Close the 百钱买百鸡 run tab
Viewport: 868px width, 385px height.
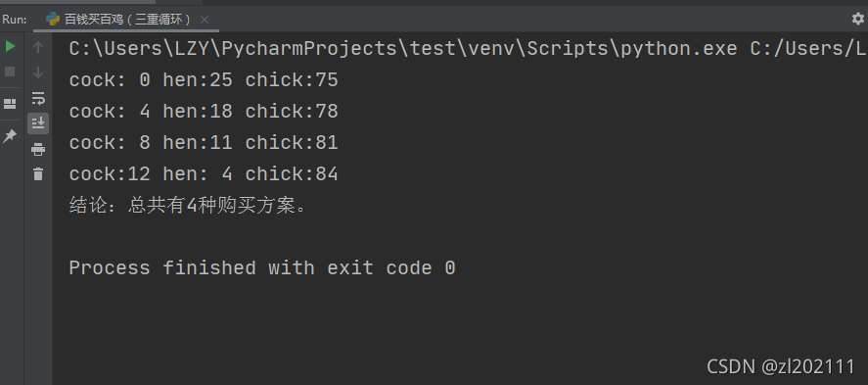(205, 20)
